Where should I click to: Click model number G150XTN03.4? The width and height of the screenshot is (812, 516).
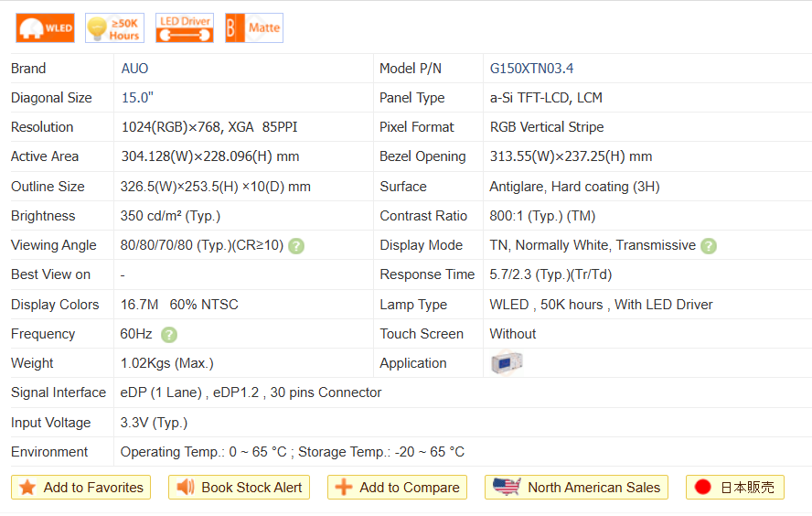click(x=531, y=69)
